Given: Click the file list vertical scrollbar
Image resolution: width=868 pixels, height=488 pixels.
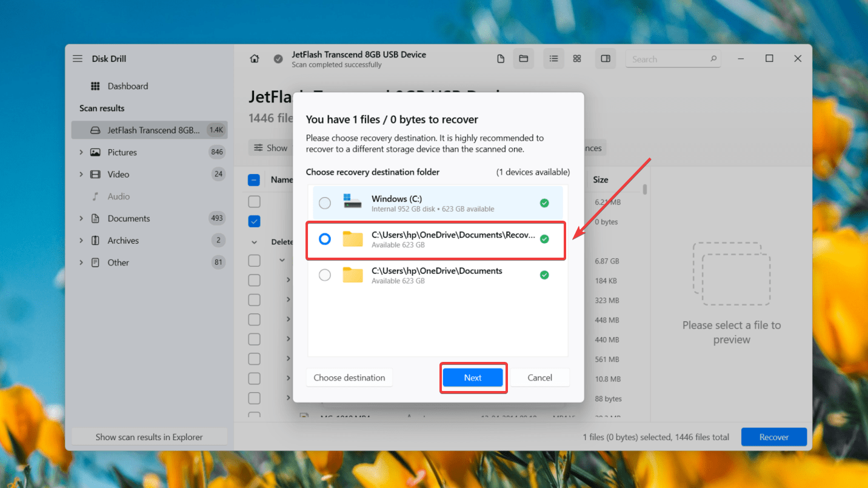Looking at the screenshot, I should (645, 190).
